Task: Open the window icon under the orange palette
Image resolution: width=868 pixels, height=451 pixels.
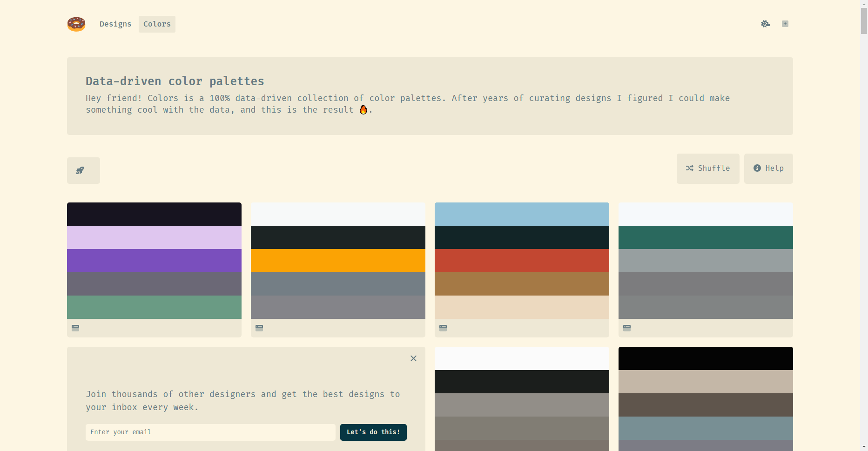Action: coord(259,328)
